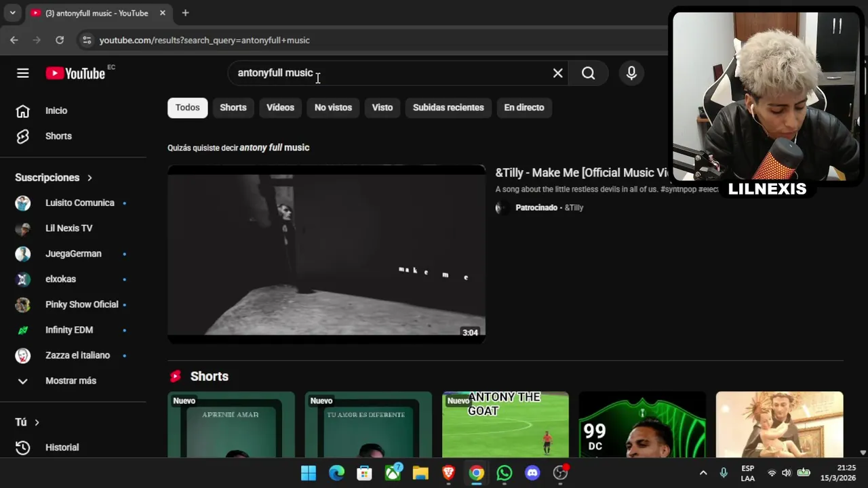Go back with the browser back arrow
868x488 pixels.
[14, 41]
